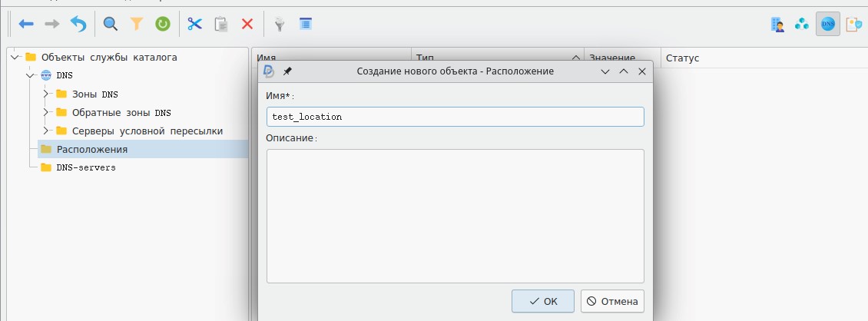Toggle the pin icon in dialog title
The image size is (868, 321).
[x=287, y=71]
